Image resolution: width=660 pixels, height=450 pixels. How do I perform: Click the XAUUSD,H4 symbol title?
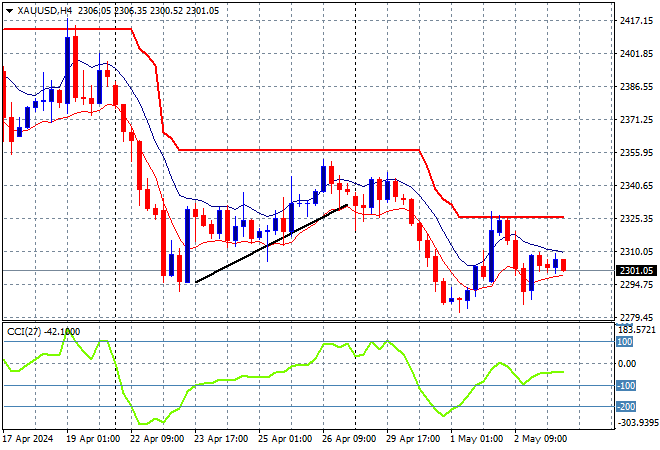click(47, 8)
